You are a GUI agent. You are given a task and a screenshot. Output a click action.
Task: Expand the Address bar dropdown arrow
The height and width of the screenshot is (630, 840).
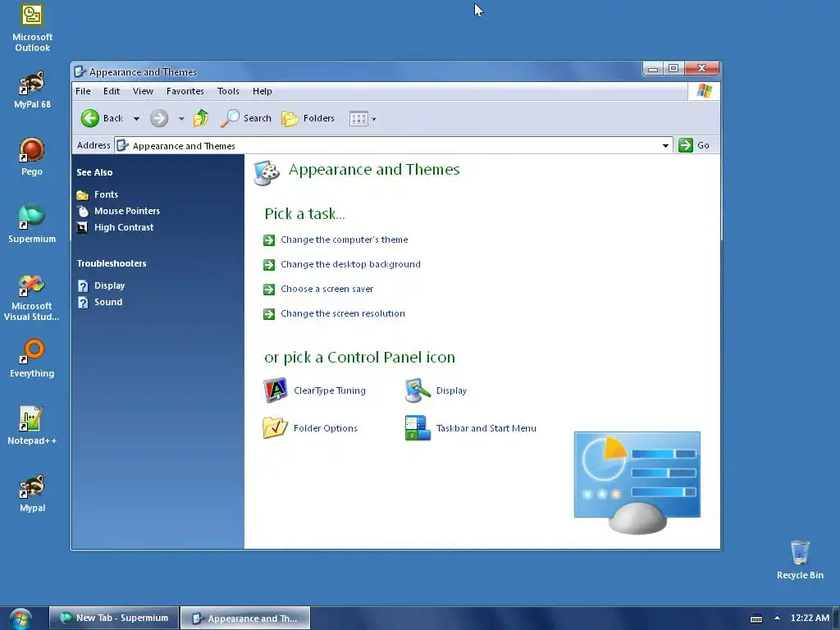(x=665, y=146)
